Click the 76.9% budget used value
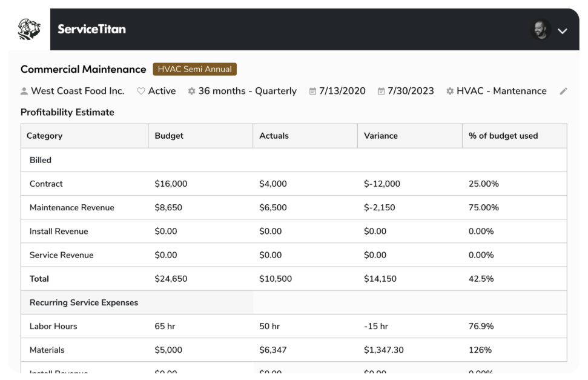 click(481, 326)
